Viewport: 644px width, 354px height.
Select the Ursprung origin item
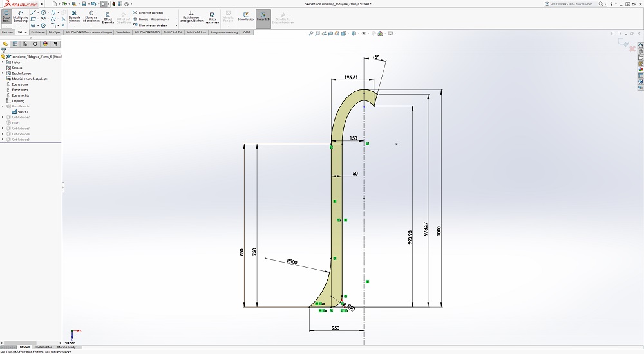point(15,100)
